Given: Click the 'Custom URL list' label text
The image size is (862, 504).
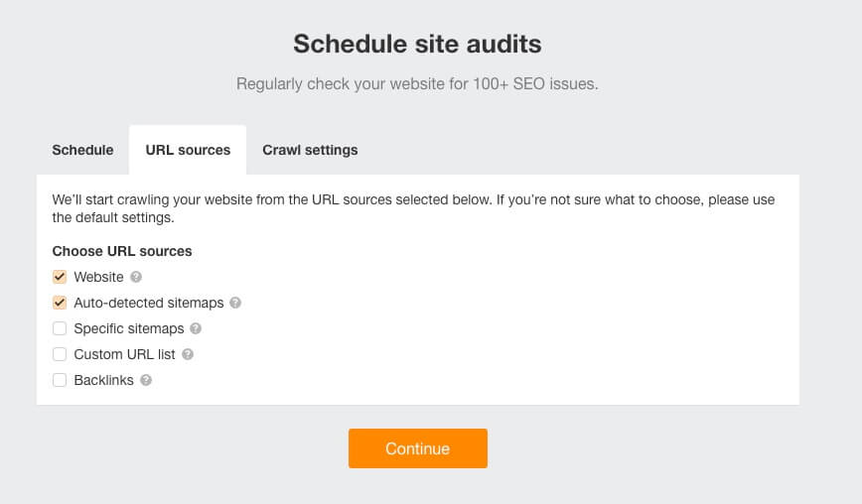Looking at the screenshot, I should click(x=124, y=354).
